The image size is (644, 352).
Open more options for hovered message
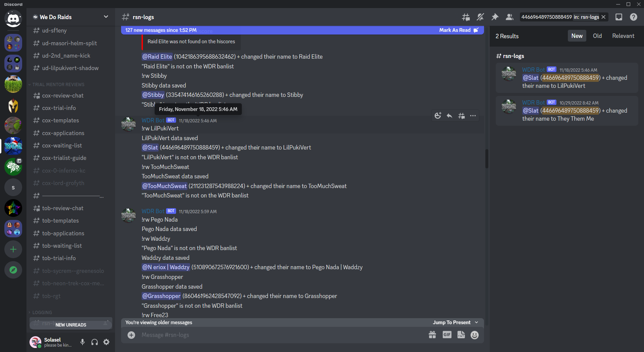473,116
